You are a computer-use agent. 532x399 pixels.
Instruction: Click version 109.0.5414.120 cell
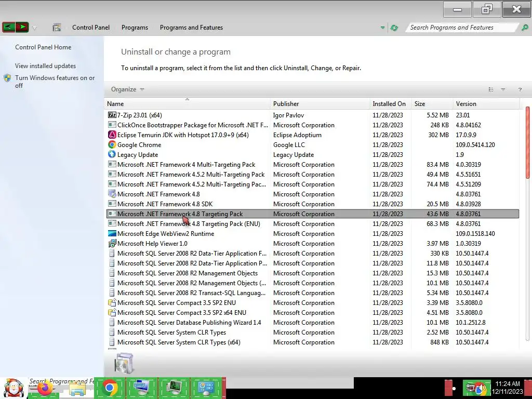(x=475, y=144)
